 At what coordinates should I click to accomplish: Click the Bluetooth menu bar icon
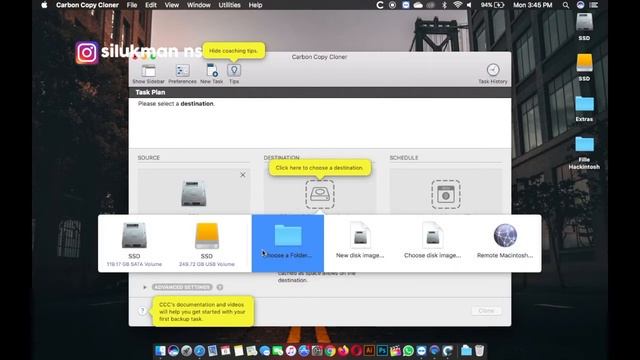(x=444, y=5)
